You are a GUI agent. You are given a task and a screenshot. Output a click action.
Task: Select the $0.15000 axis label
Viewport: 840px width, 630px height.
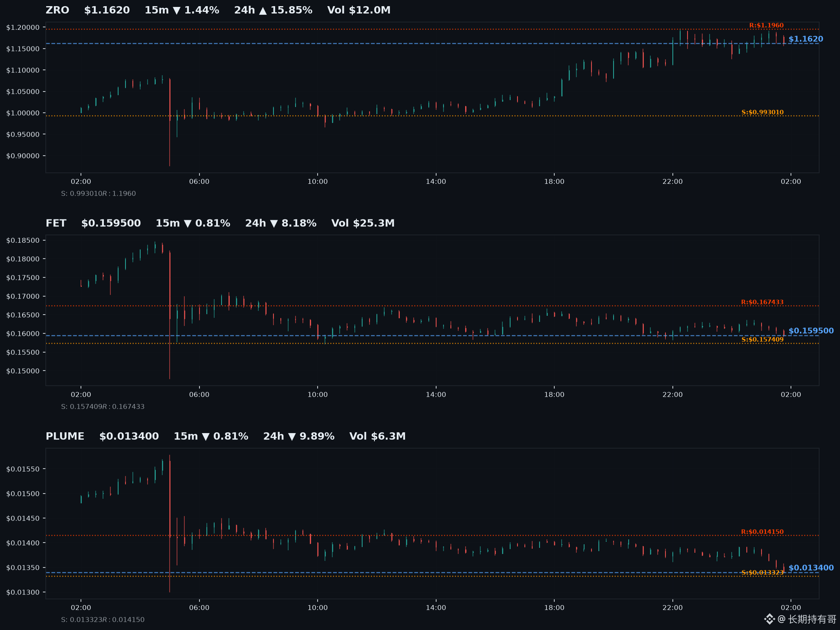tap(23, 371)
